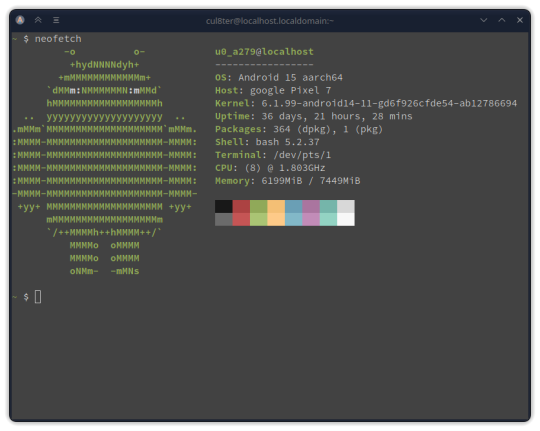540x431 pixels.
Task: Click the Shell: bash 5.2.37 line
Action: pyautogui.click(x=267, y=142)
